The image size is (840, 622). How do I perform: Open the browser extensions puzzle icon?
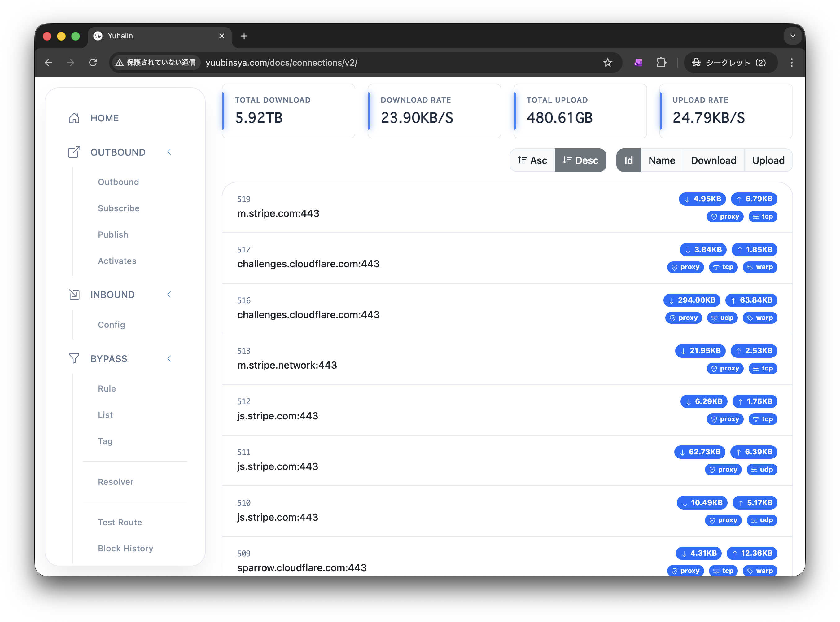[x=661, y=63]
